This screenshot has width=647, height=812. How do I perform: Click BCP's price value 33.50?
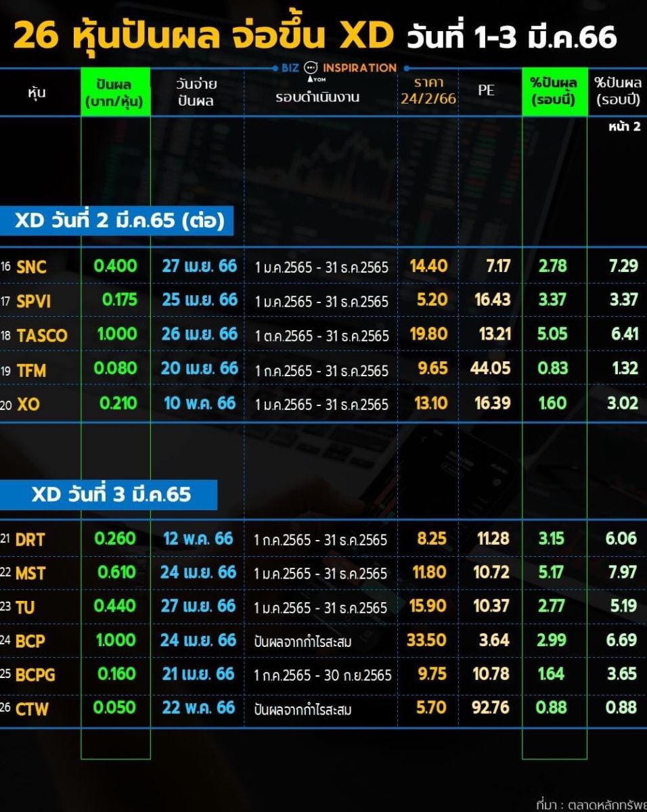click(426, 640)
